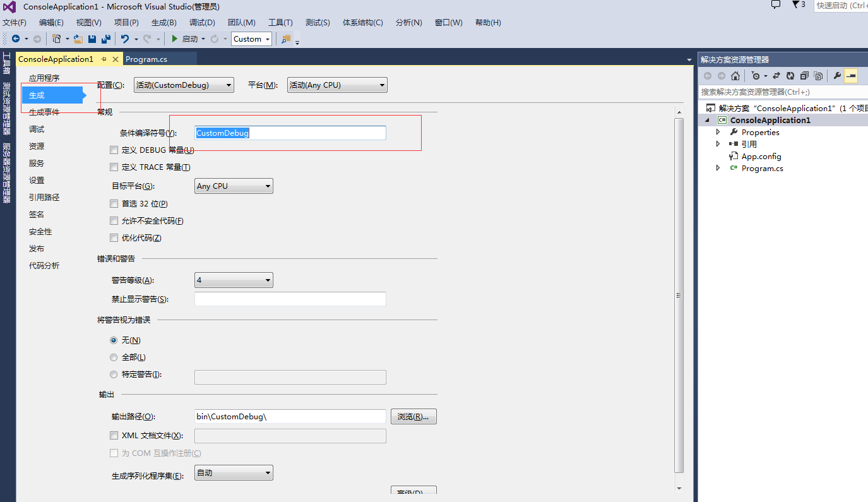
Task: Click the conditional compilation symbols input field
Action: point(290,133)
